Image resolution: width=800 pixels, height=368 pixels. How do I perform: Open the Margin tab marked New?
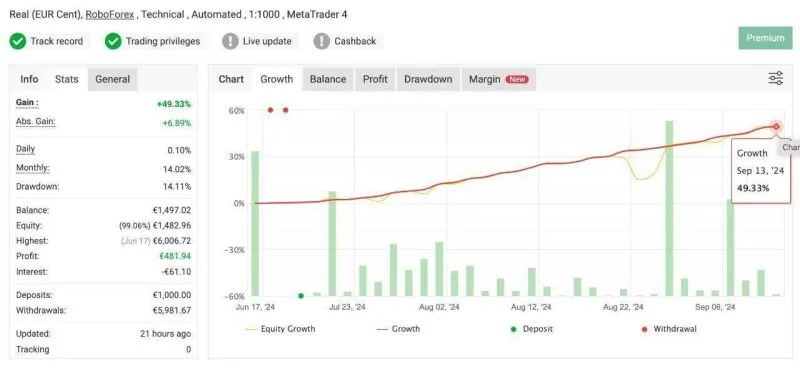pyautogui.click(x=498, y=79)
